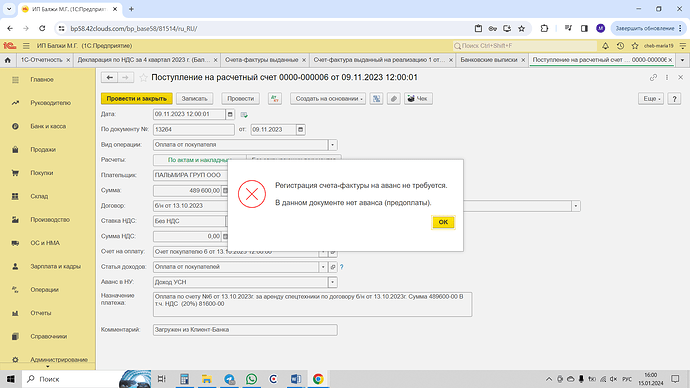The height and width of the screenshot is (388, 690).
Task: Open WhatsApp from the taskbar
Action: point(251,379)
